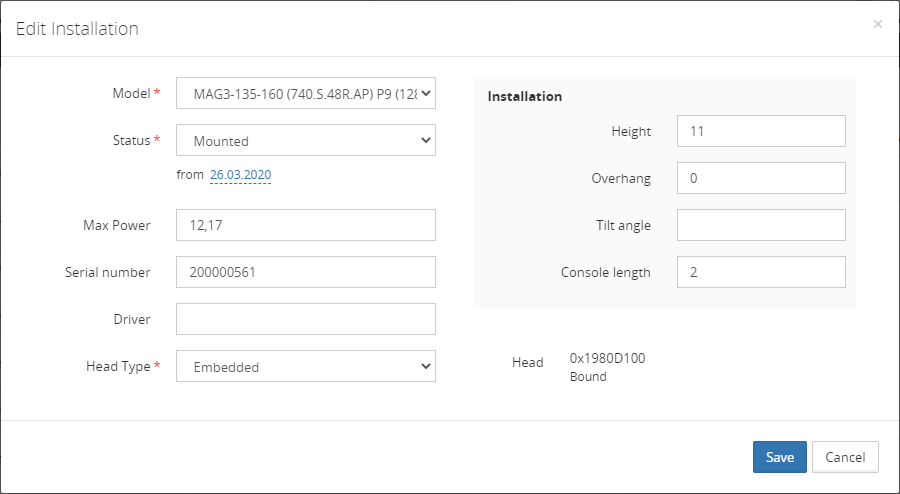Screen dimensions: 900x494
Task: Click the empty Tilt angle field
Action: point(760,225)
